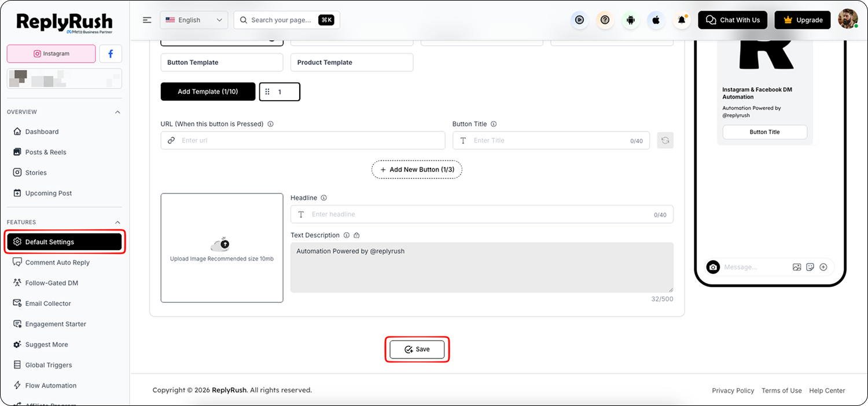Choose Button Template
The height and width of the screenshot is (406, 868).
[222, 63]
